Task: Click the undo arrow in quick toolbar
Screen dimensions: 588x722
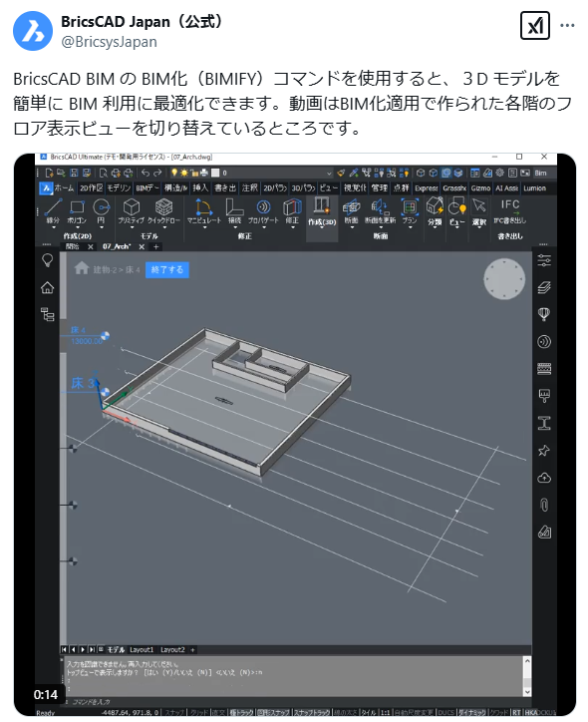Action: pos(146,173)
